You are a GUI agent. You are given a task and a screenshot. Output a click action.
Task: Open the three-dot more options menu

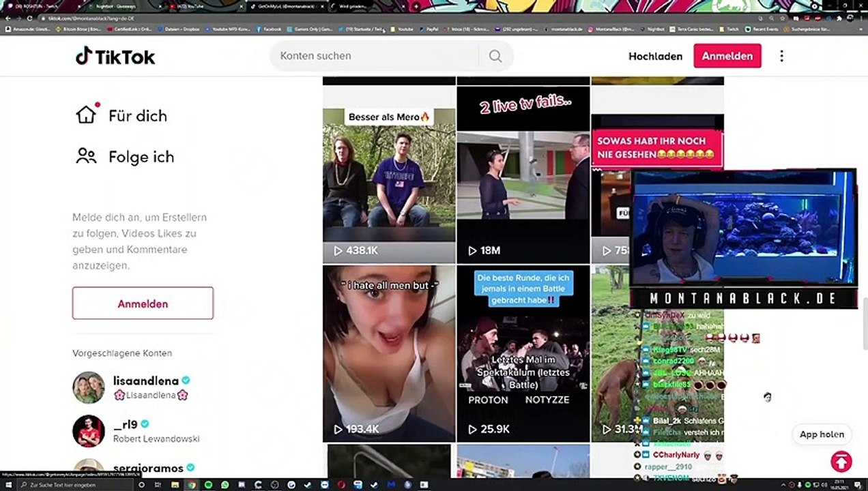click(x=781, y=56)
